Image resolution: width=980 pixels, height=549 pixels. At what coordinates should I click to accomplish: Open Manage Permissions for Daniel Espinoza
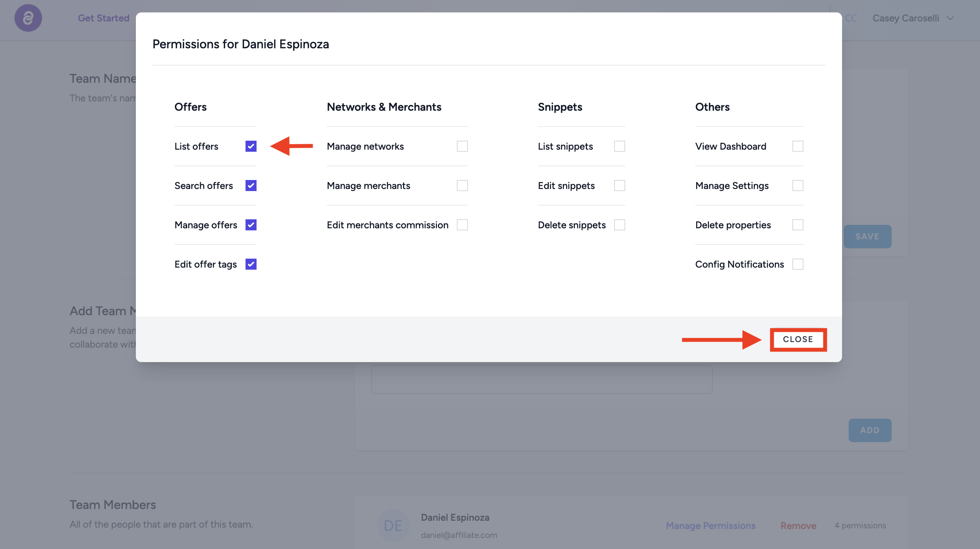pyautogui.click(x=710, y=526)
